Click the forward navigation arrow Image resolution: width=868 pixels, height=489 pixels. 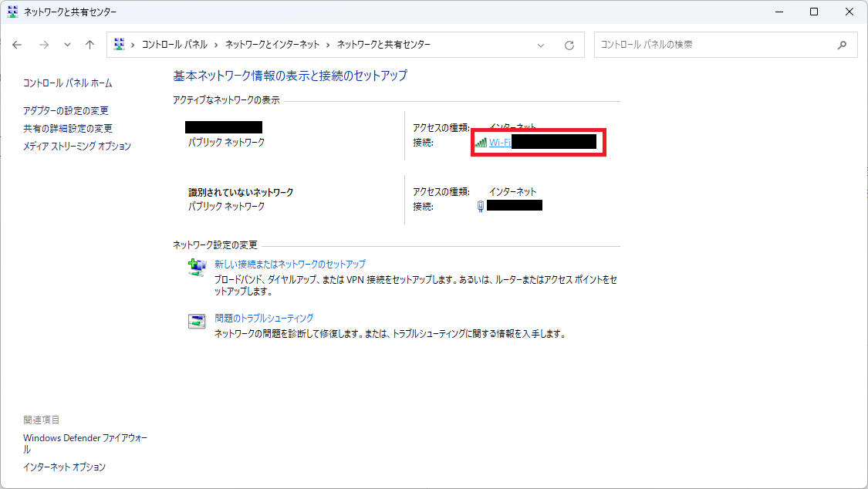pos(44,45)
